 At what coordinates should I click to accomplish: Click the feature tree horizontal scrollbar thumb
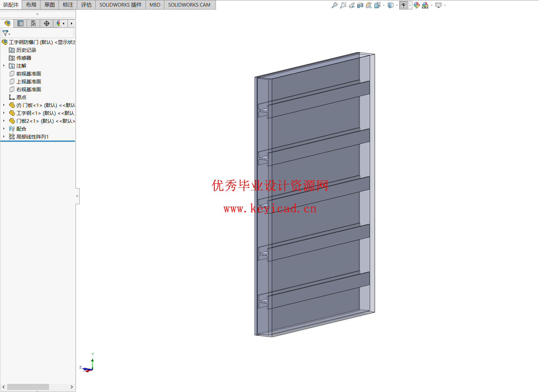tap(28, 387)
